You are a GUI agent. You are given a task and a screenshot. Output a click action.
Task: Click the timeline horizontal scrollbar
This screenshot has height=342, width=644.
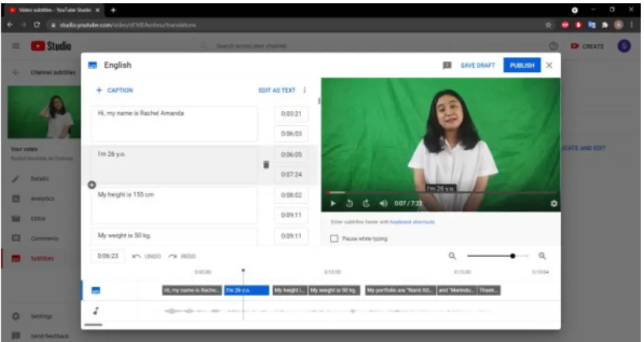(x=93, y=325)
